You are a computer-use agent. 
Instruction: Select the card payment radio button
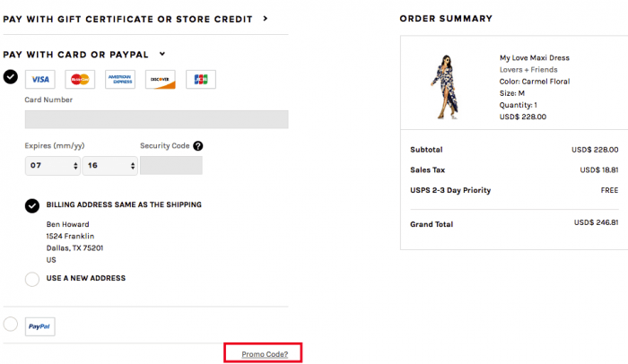(x=11, y=77)
